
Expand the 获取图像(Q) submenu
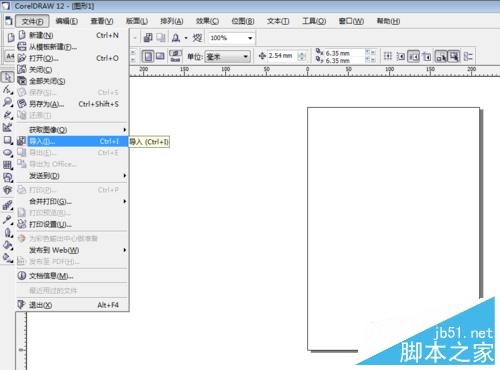click(x=72, y=130)
